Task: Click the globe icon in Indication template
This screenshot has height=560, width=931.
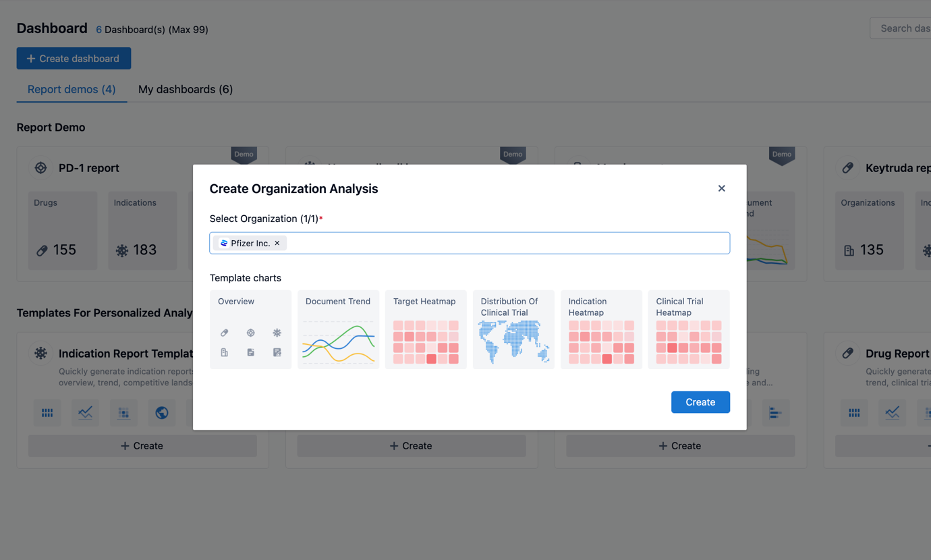Action: pos(162,413)
